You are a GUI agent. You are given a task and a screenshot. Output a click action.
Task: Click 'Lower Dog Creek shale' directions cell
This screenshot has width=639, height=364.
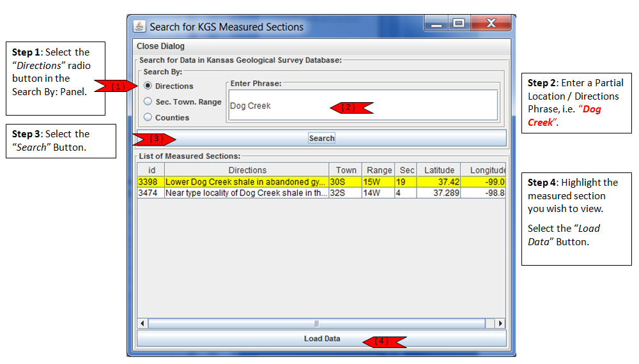click(x=247, y=182)
